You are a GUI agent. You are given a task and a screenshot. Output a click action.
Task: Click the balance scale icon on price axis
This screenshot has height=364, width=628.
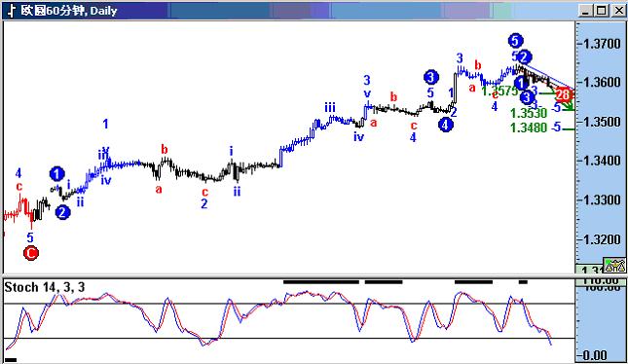614,265
